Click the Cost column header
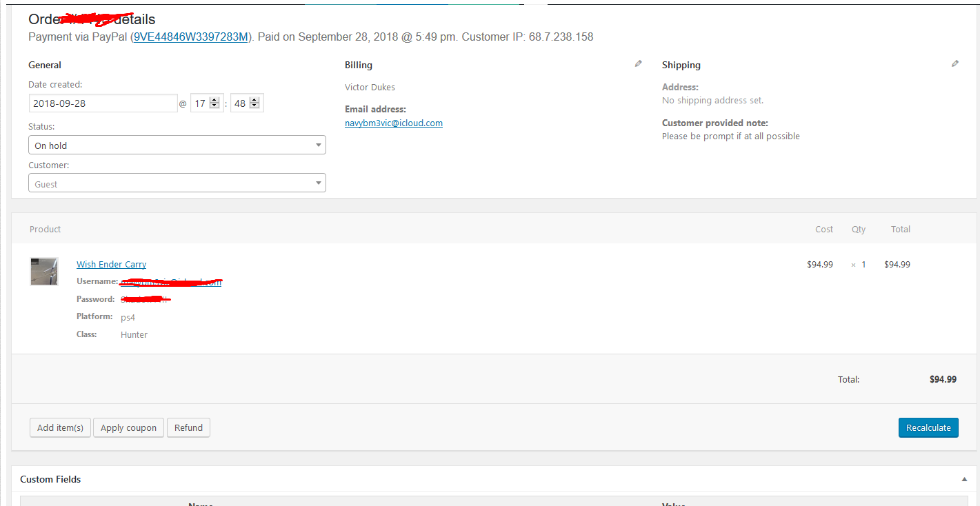This screenshot has height=506, width=980. point(824,229)
